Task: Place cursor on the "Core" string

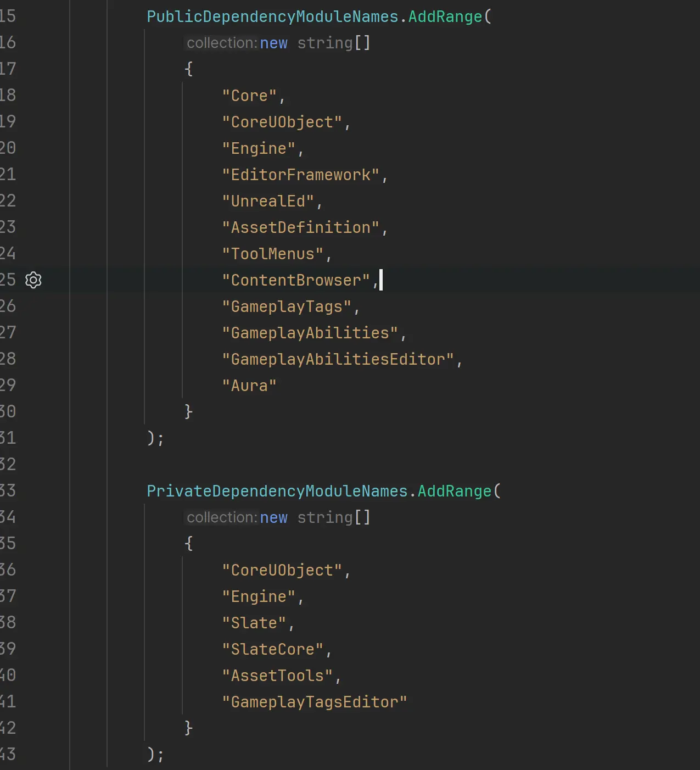Action: 249,96
